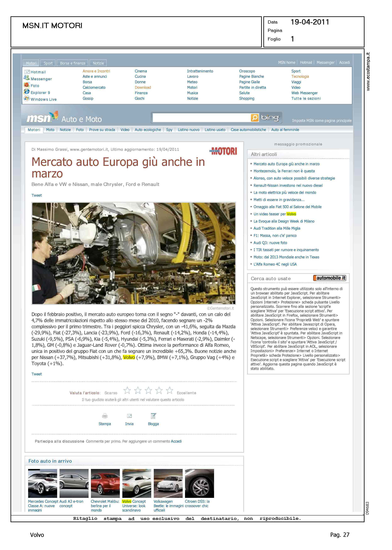Click the Stampa printer icon
Screen dimensions: 392x550
point(105,416)
